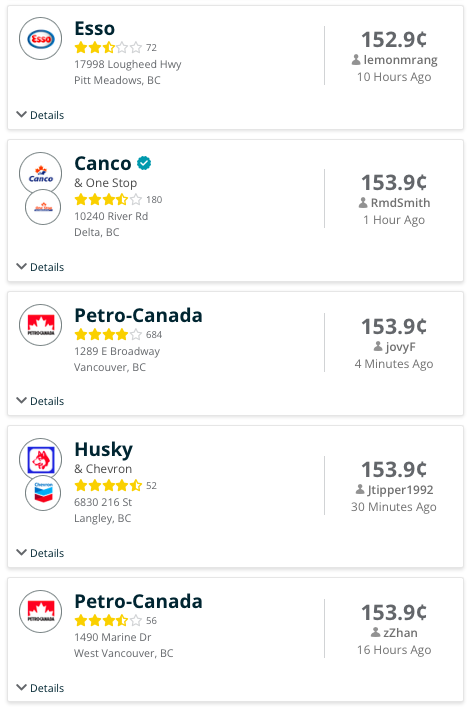Expand Details for Petro-Canada Vancouver station

40,401
